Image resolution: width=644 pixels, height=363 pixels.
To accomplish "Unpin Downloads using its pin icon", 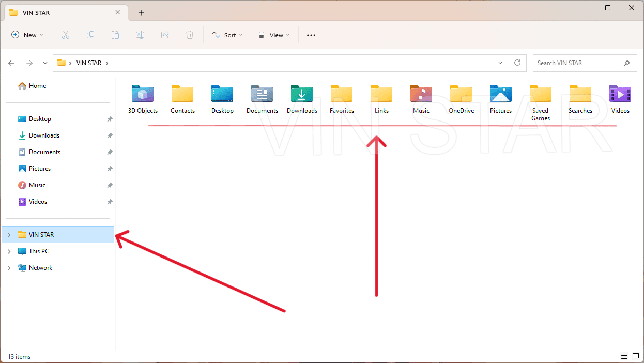I will (110, 135).
